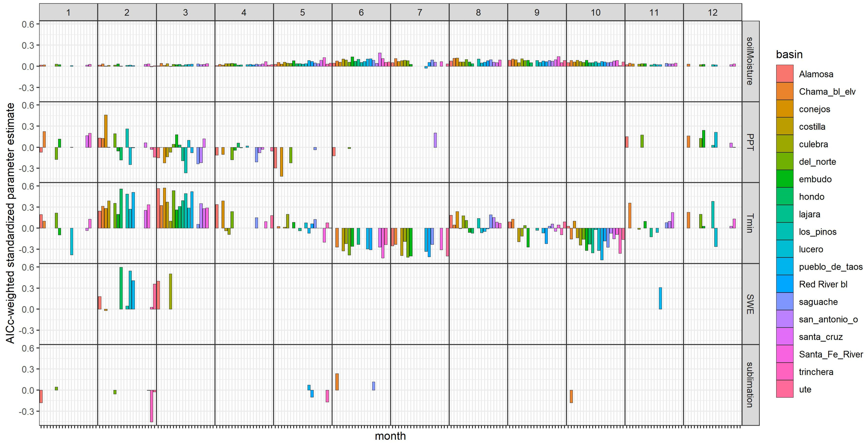Click the conejos legend color swatch
The height and width of the screenshot is (444, 868).
click(784, 109)
